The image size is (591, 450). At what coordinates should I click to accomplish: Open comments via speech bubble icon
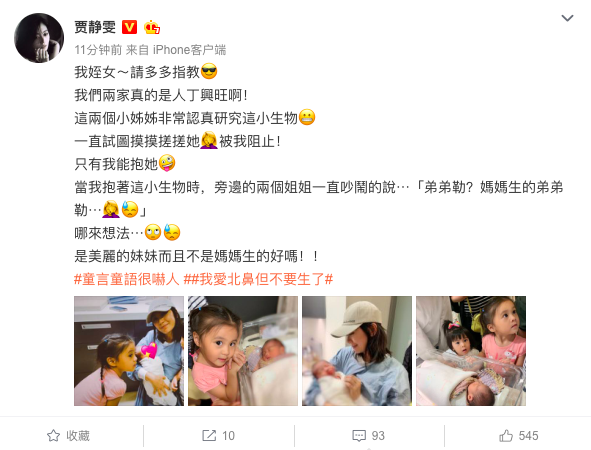(x=359, y=436)
